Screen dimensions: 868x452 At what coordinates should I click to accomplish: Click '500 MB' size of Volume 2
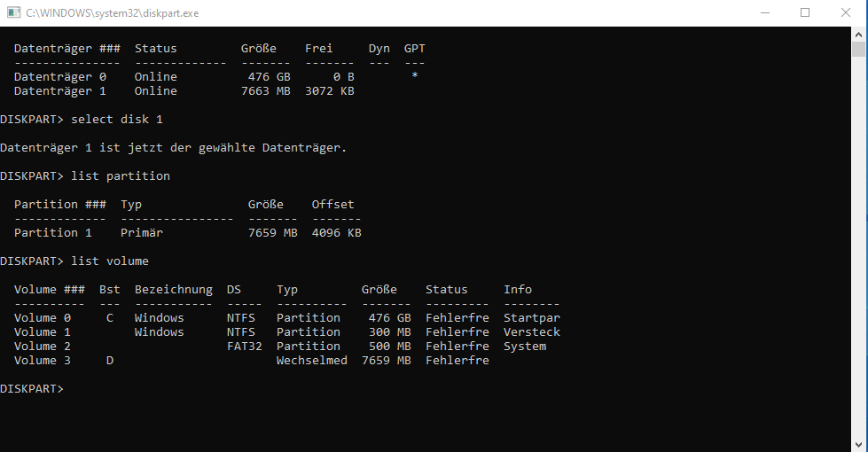click(390, 347)
